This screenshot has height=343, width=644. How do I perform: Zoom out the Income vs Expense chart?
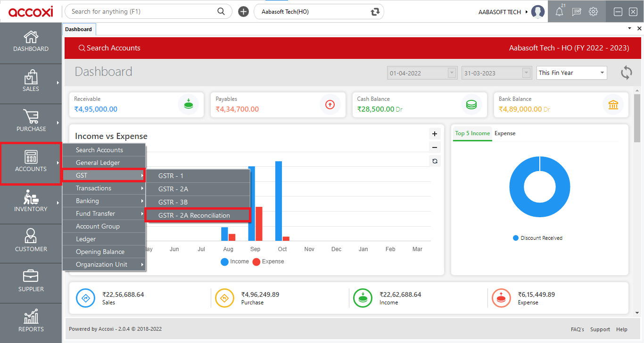435,147
